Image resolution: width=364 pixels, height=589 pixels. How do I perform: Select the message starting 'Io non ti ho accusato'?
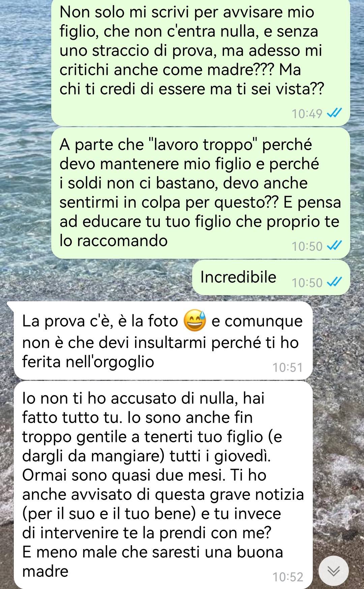tap(163, 485)
